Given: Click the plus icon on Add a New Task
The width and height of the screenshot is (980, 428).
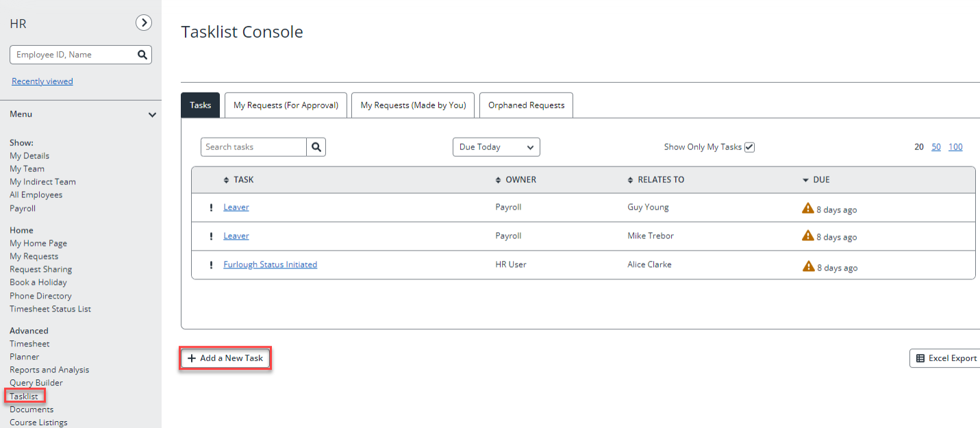Looking at the screenshot, I should coord(191,357).
